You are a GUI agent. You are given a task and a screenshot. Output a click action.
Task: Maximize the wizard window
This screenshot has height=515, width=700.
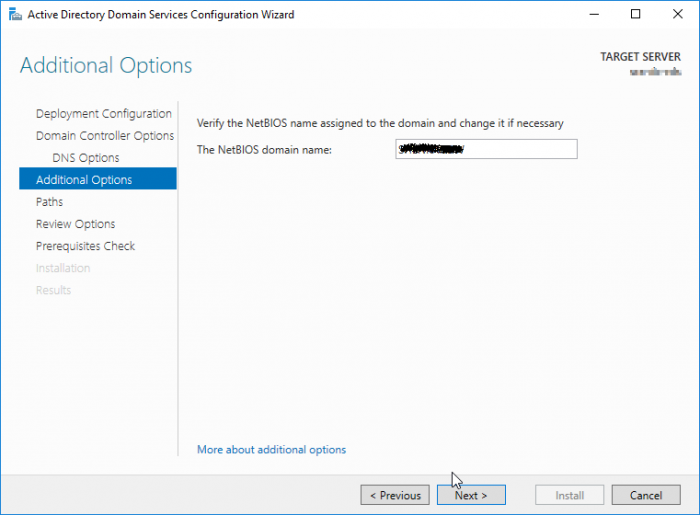(635, 14)
